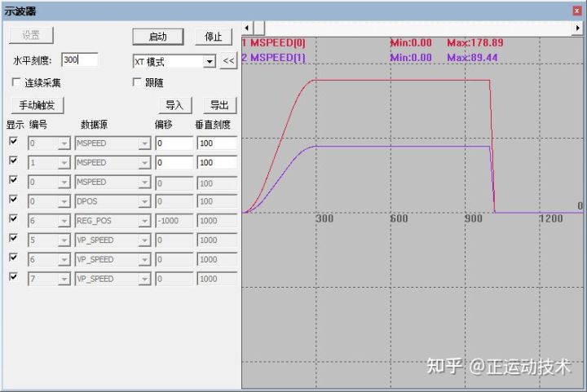The width and height of the screenshot is (587, 392).
Task: Uncheck display box for third MSPEED row
Action: point(13,179)
